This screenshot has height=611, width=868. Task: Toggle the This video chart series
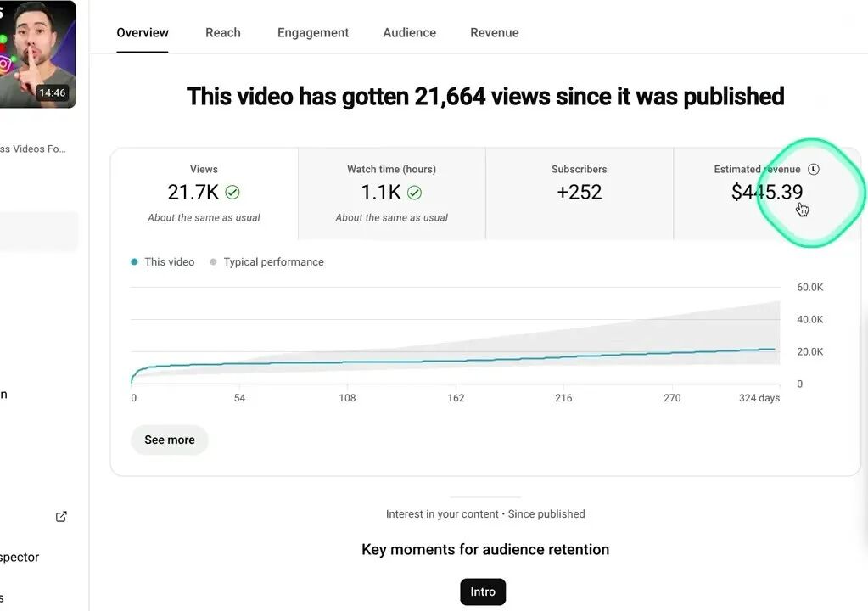tap(161, 262)
